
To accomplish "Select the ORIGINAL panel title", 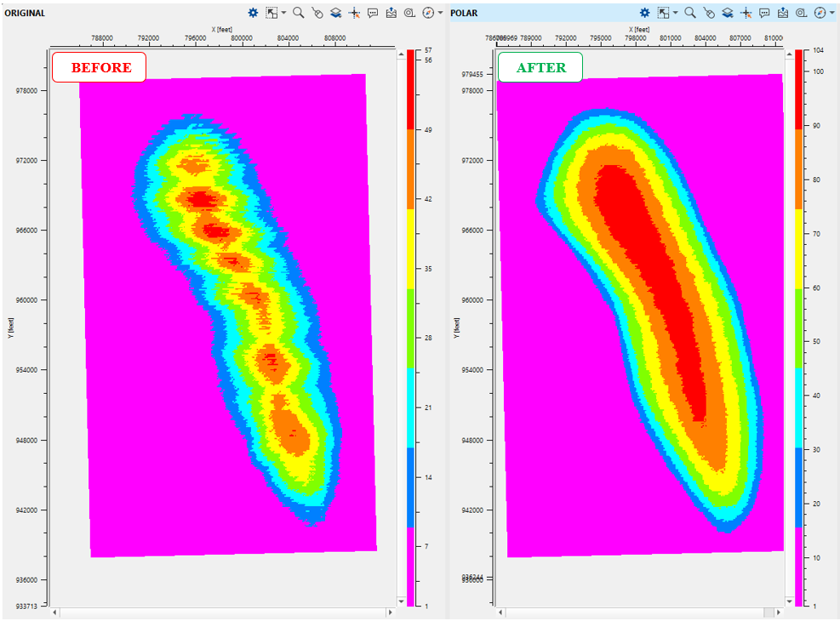I will (25, 14).
